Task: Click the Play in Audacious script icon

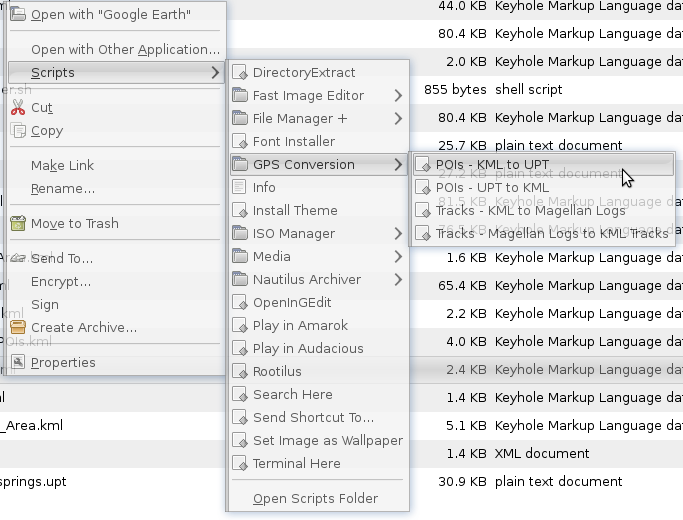Action: coord(240,348)
